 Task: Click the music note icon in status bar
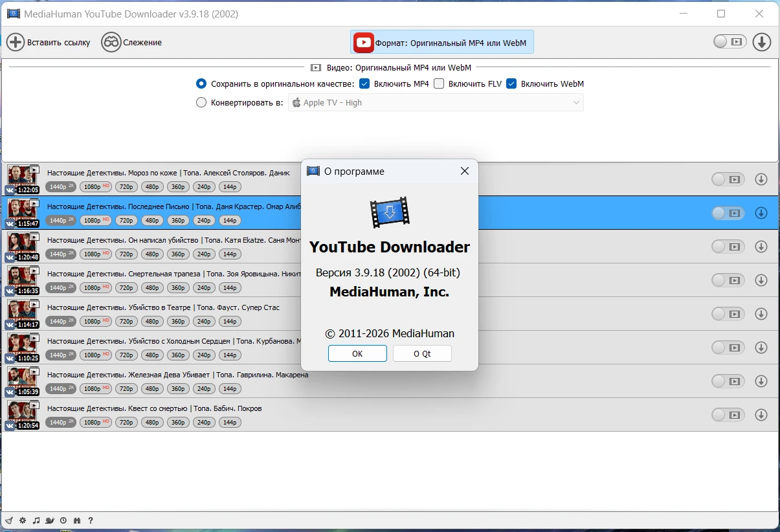point(36,520)
